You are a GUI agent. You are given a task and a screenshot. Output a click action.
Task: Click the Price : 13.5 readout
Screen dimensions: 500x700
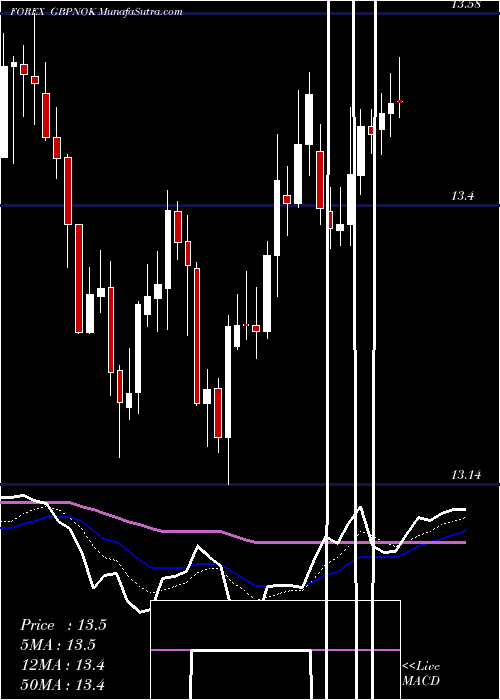point(63,625)
